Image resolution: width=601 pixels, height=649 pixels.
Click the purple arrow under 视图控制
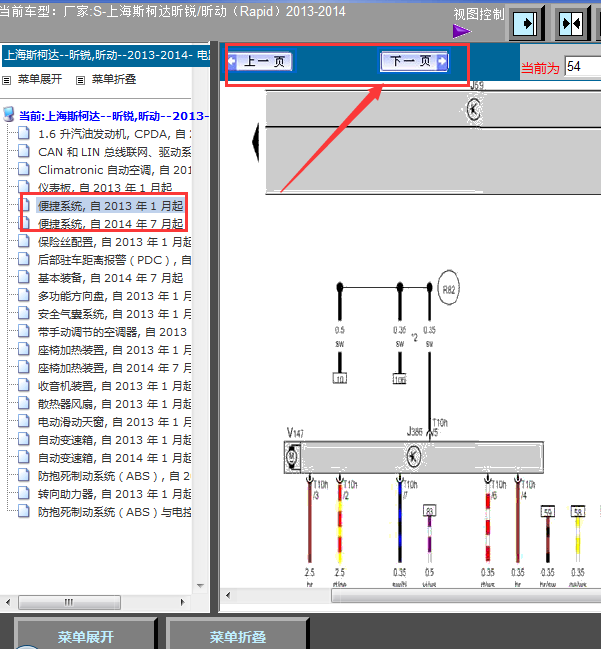tap(462, 31)
